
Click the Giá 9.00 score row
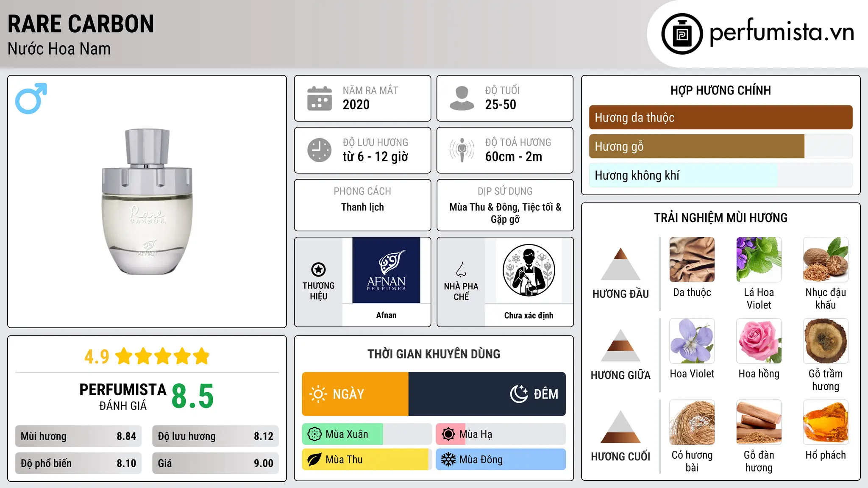tap(215, 463)
